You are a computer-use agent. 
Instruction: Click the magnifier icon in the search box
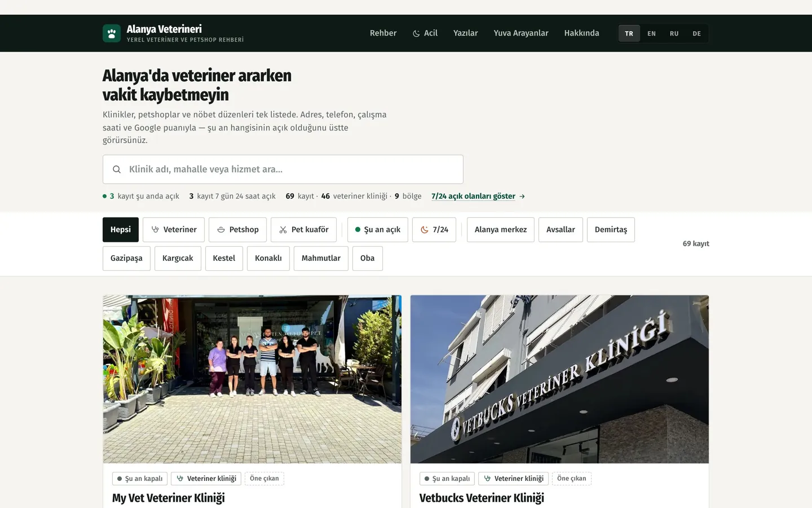coord(117,169)
